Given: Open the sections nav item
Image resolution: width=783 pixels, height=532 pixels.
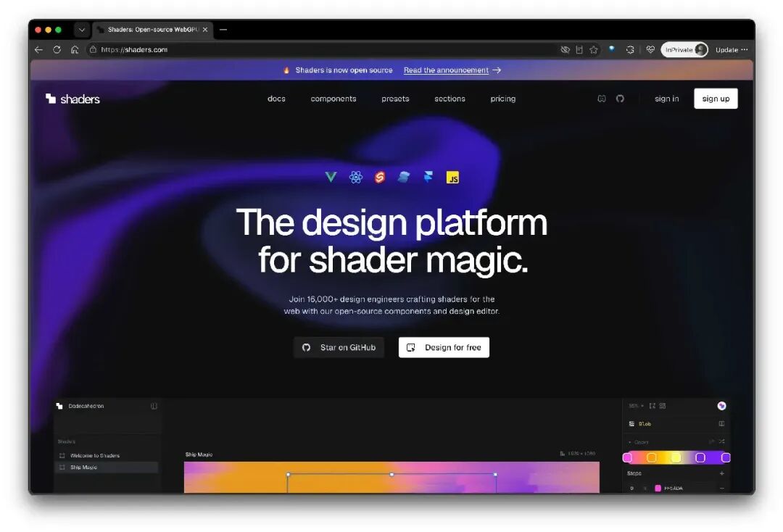Looking at the screenshot, I should (449, 99).
